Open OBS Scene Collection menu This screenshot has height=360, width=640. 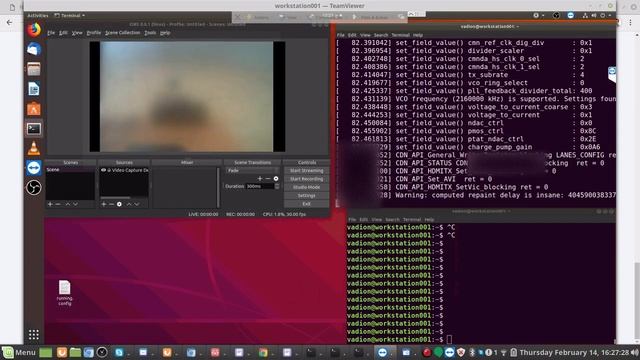tap(122, 33)
